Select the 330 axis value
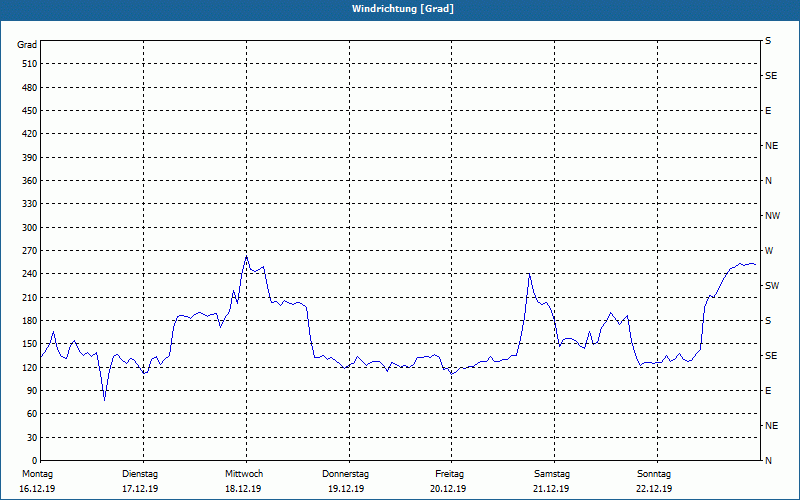The width and height of the screenshot is (800, 500). [x=30, y=204]
